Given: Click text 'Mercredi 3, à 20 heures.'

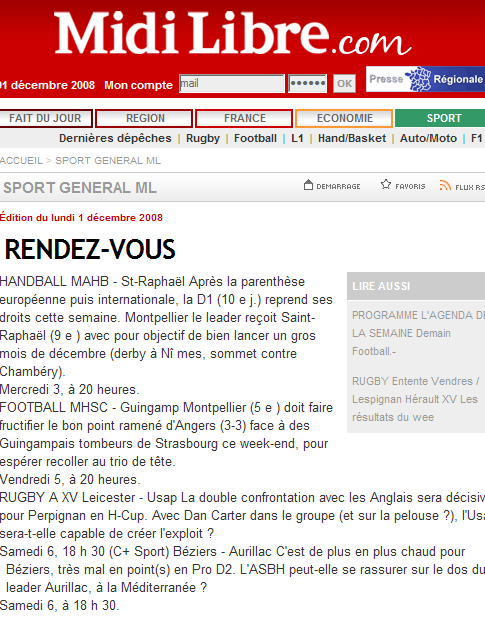Looking at the screenshot, I should (x=70, y=389).
